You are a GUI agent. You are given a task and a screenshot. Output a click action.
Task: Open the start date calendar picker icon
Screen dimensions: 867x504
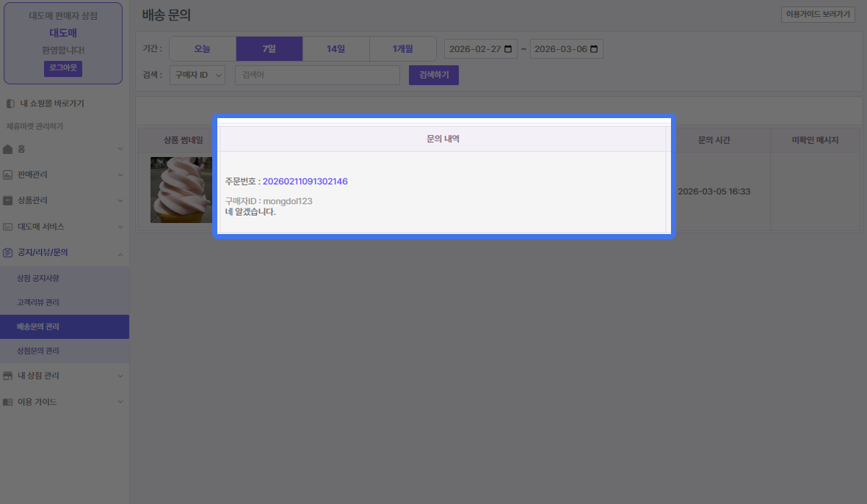click(x=508, y=49)
